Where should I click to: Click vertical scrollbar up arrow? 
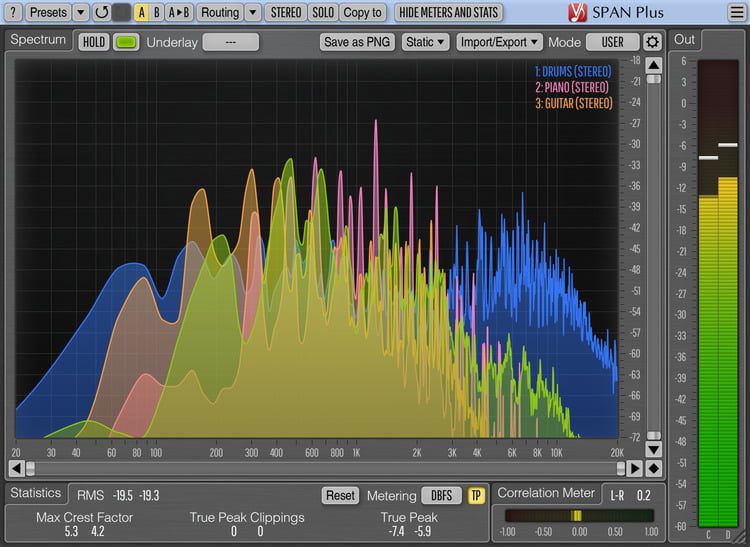[x=653, y=65]
